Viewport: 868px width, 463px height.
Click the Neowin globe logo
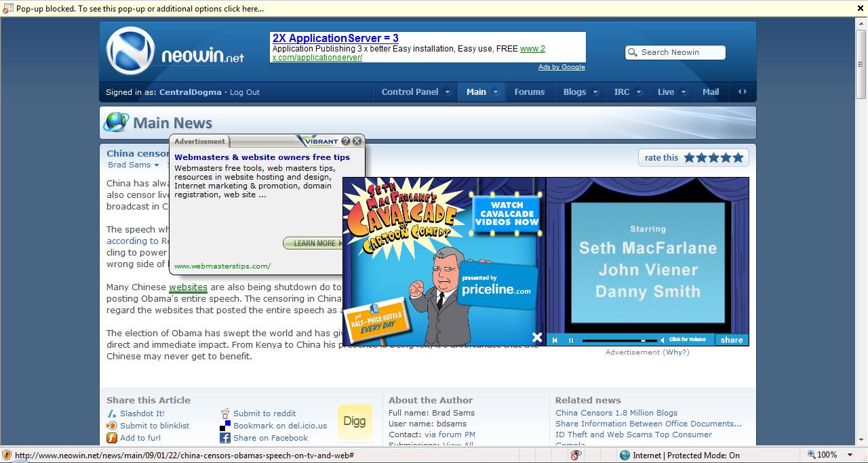tap(131, 51)
